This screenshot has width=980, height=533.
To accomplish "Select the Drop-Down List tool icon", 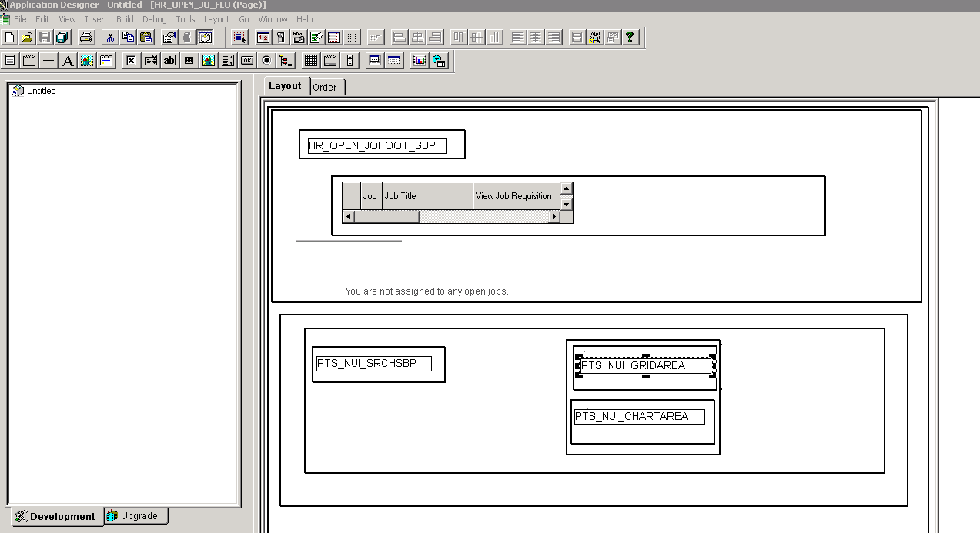I will pyautogui.click(x=151, y=61).
